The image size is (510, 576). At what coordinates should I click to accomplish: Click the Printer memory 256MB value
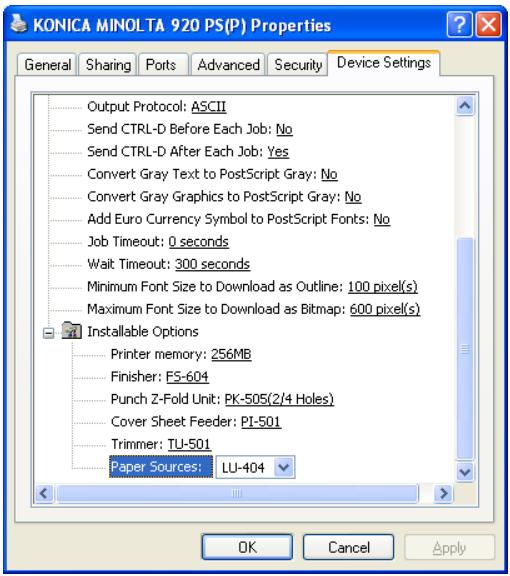pos(231,354)
